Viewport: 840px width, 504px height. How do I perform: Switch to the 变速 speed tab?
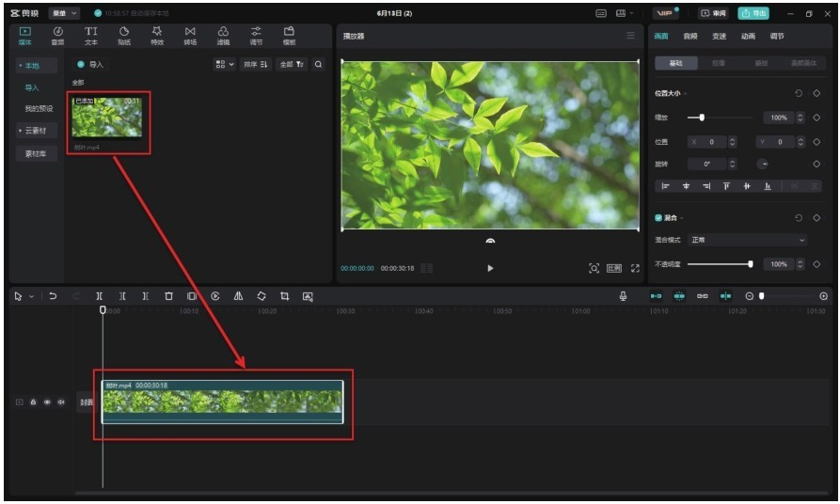tap(719, 36)
